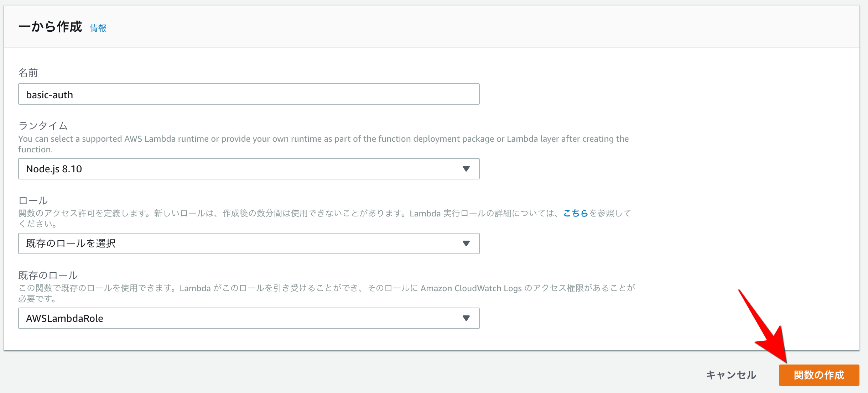Expand the 既存のロールを選択 dropdown
Screen dimensions: 868x393
pos(249,243)
